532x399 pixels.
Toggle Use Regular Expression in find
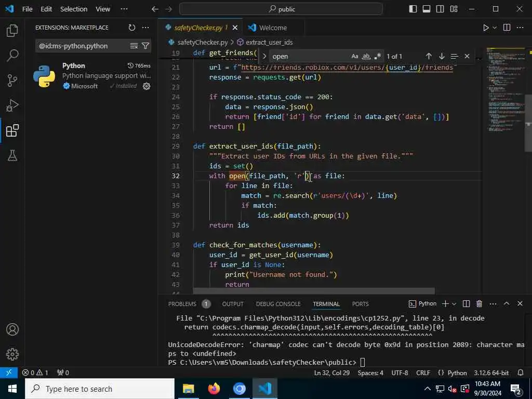377,56
